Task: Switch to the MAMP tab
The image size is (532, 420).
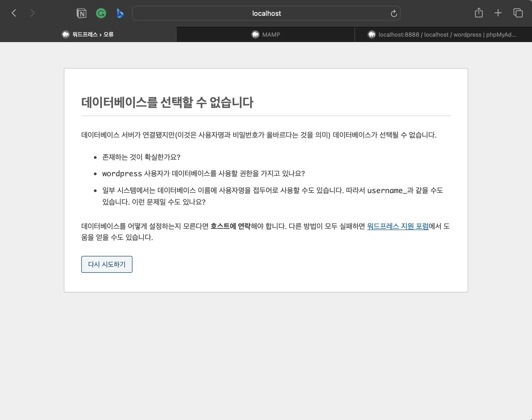Action: 265,34
